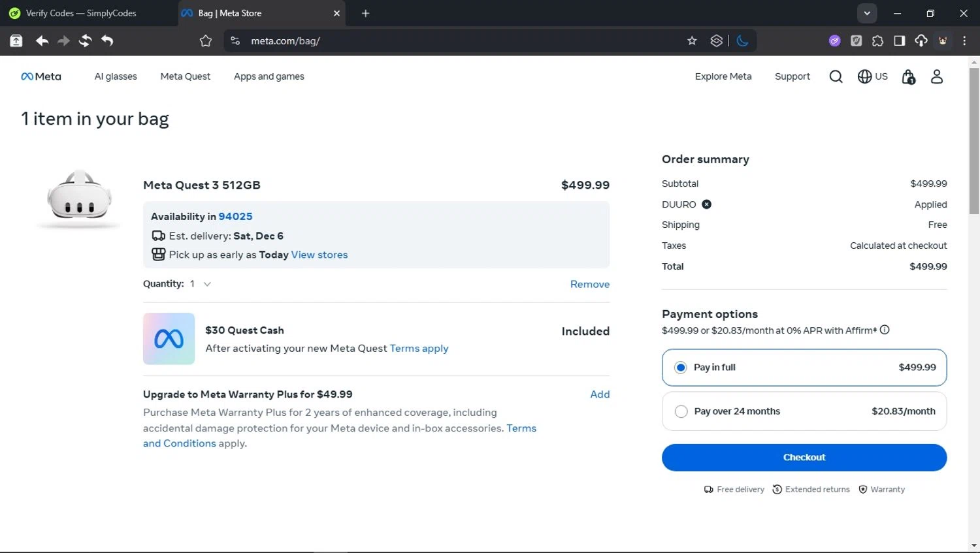Close the Bag | Meta Store tab
Screen dimensions: 980x553
point(336,13)
